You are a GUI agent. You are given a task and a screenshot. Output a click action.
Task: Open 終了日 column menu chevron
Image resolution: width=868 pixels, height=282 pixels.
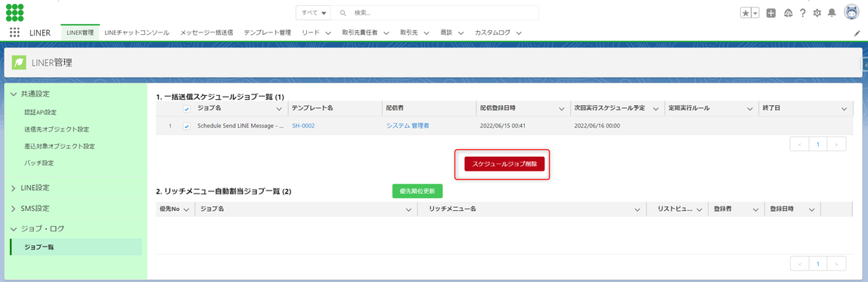tap(845, 109)
